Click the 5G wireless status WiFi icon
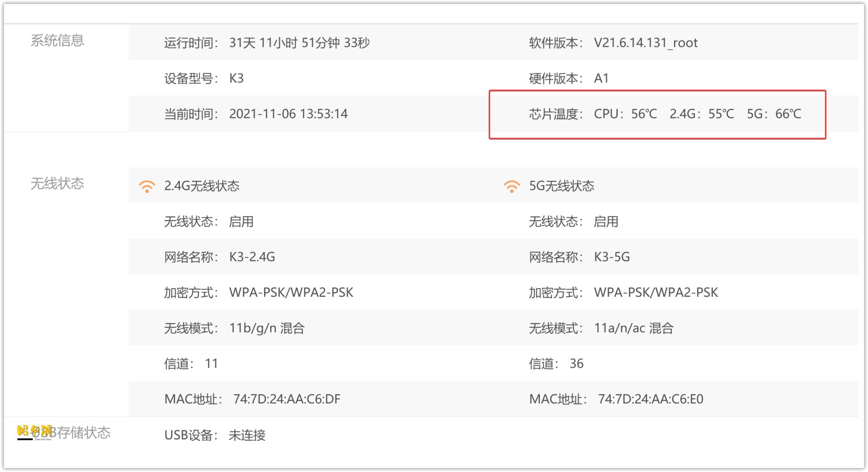Screen dimensions: 868x472 click(x=511, y=186)
